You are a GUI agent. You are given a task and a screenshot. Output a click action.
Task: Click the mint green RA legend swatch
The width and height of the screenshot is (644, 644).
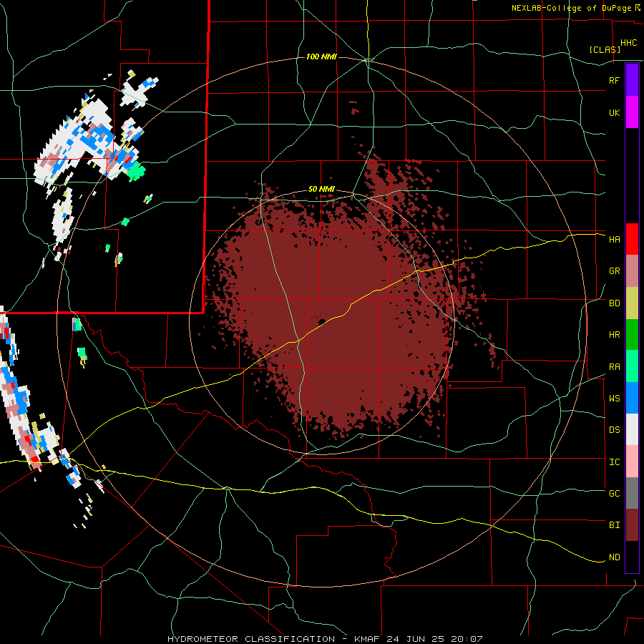(632, 366)
